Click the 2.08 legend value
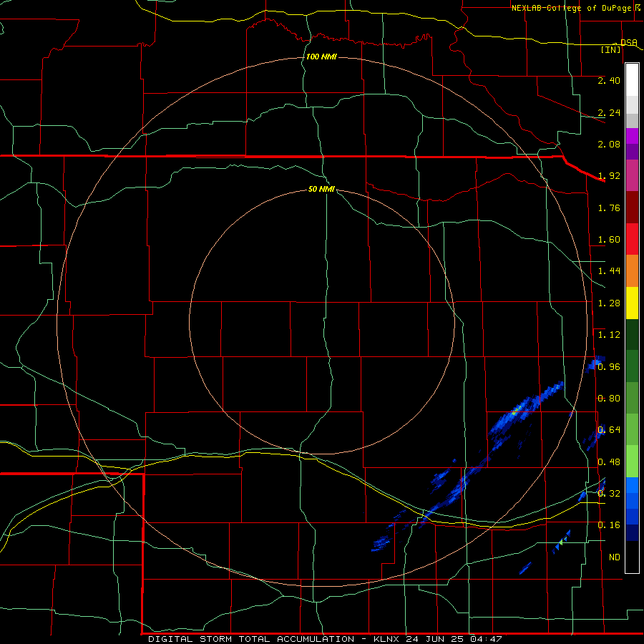This screenshot has height=644, width=644. (x=609, y=144)
